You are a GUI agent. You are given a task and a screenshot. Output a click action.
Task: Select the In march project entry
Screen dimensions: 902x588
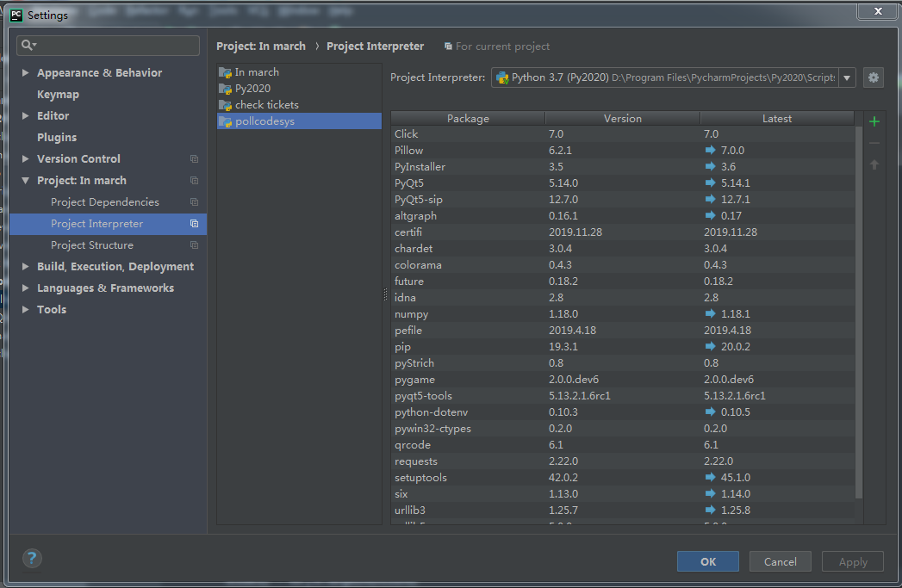coord(299,71)
